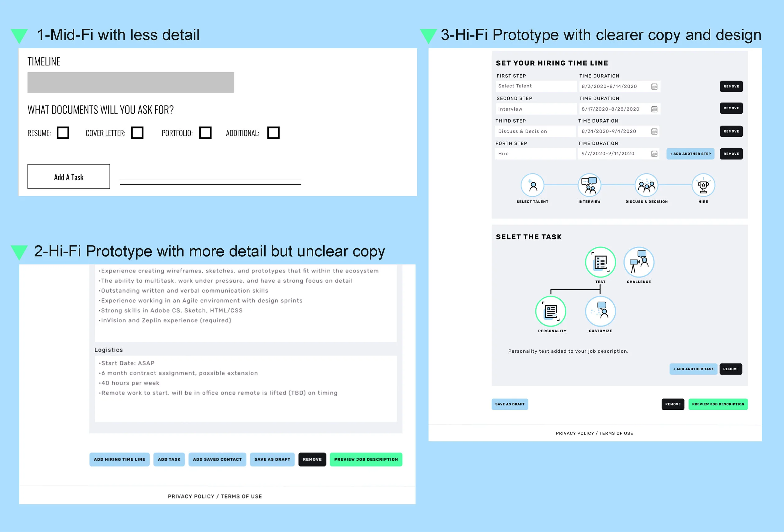Click + Add Another Step button
Image resolution: width=784 pixels, height=532 pixels.
coord(690,154)
